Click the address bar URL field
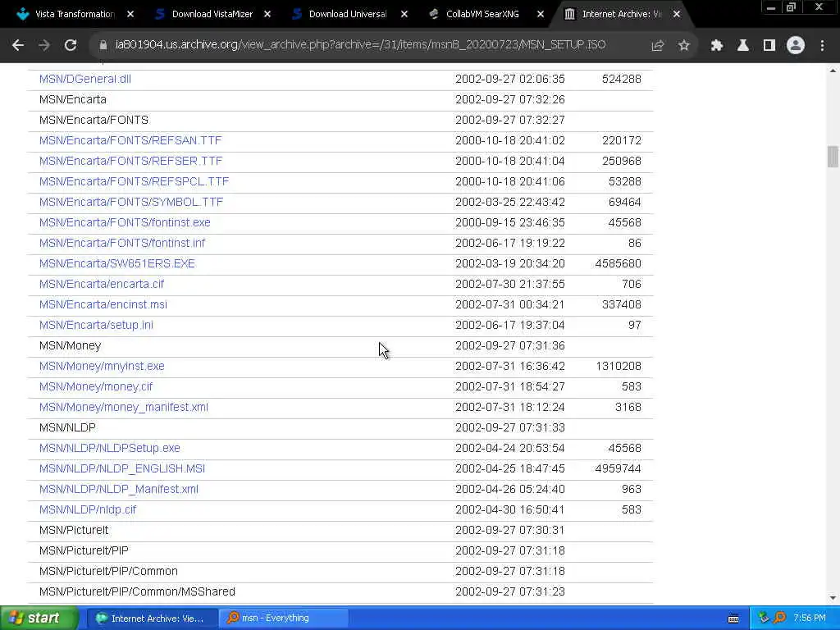The height and width of the screenshot is (630, 840). tap(360, 45)
